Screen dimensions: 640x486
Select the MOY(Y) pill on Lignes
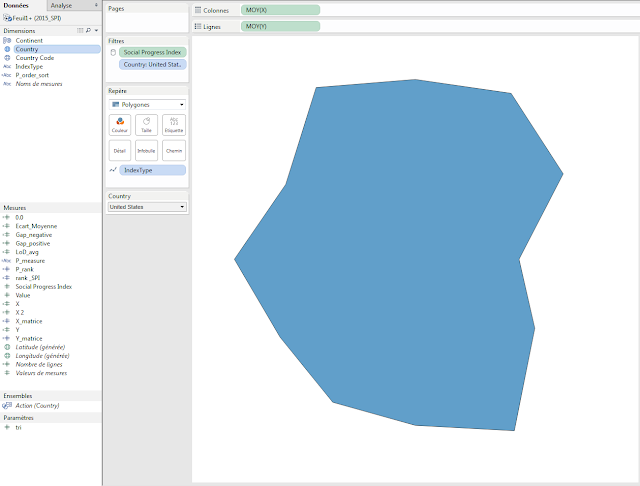pos(280,26)
